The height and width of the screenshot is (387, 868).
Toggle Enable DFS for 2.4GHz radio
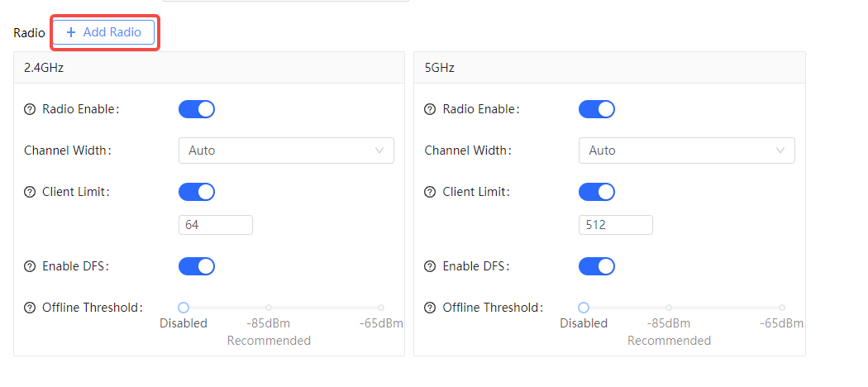[197, 266]
